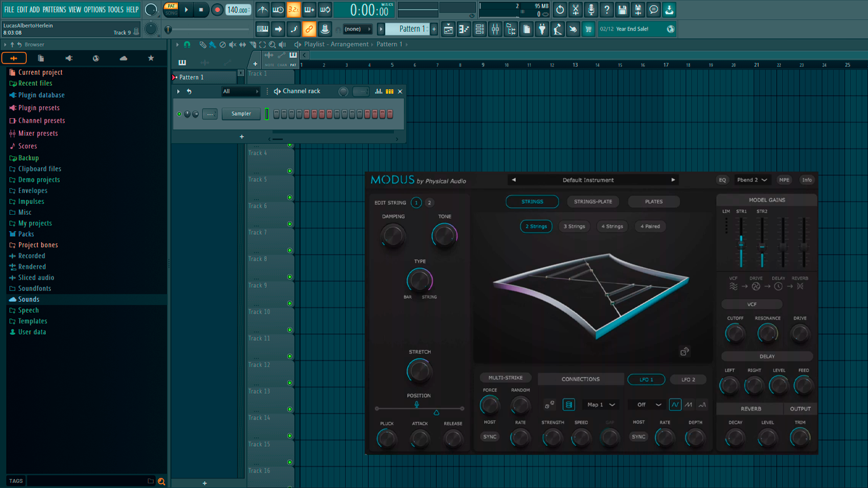
Task: Select the playlist paint brush tool
Action: (x=212, y=44)
